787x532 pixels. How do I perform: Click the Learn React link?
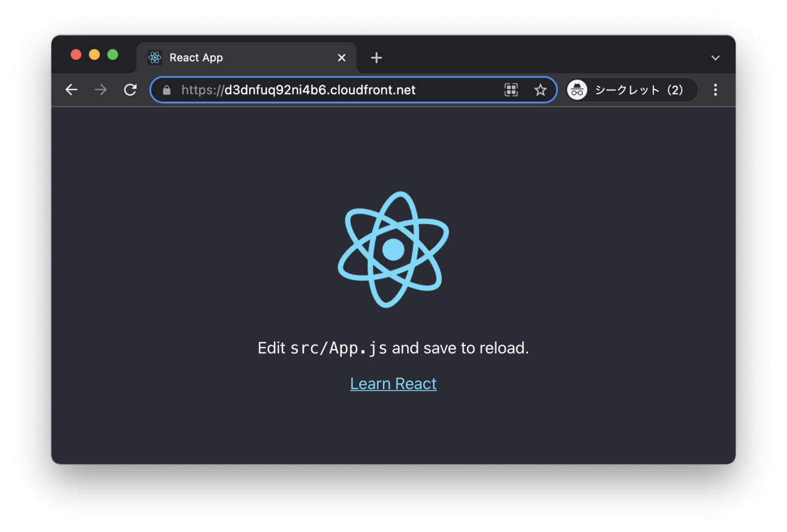tap(393, 383)
